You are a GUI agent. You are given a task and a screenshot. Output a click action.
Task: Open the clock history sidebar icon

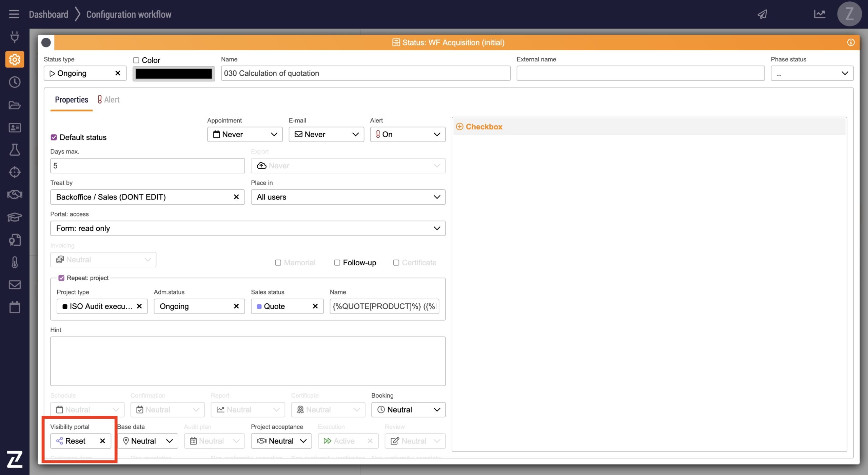(x=15, y=82)
